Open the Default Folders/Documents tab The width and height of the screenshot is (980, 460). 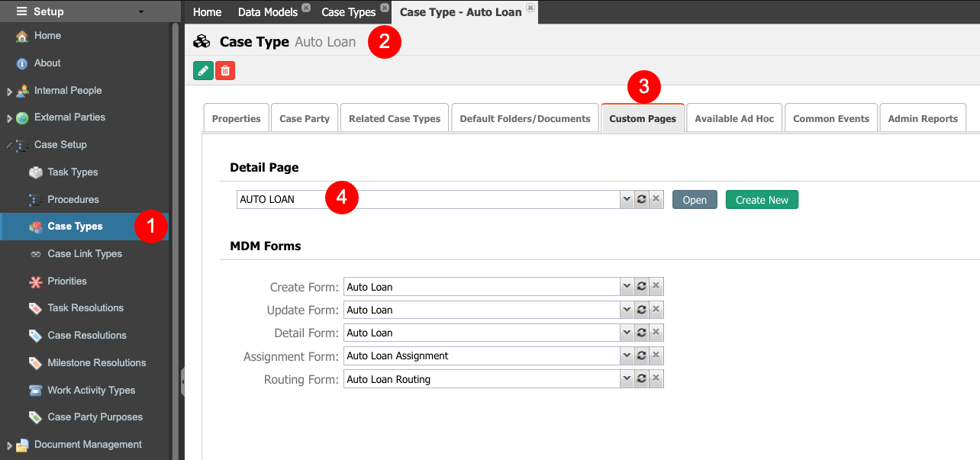pyautogui.click(x=525, y=118)
